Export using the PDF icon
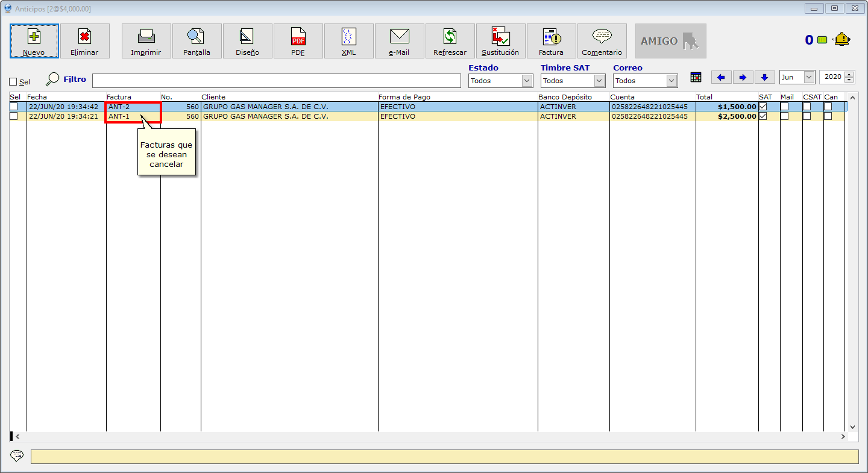Viewport: 868px width, 473px height. (298, 37)
